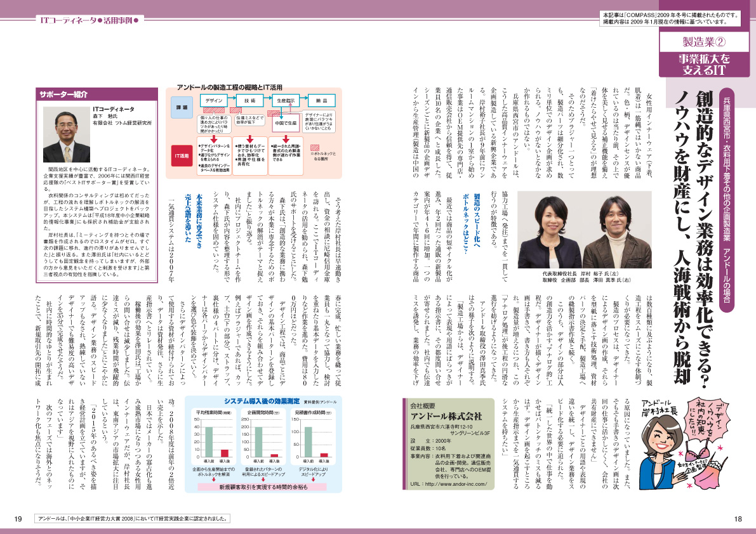756x534 pixels.
Task: Click the "従業員数:10名" line
Action: pyautogui.click(x=428, y=448)
